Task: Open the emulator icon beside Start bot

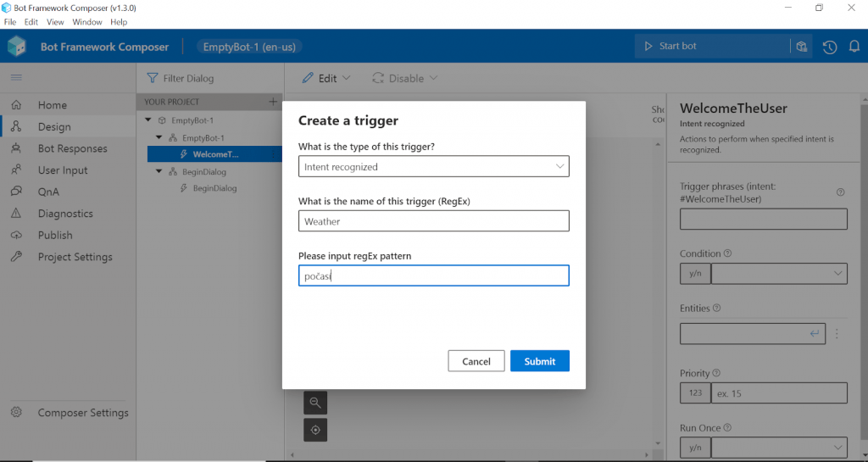Action: click(801, 47)
